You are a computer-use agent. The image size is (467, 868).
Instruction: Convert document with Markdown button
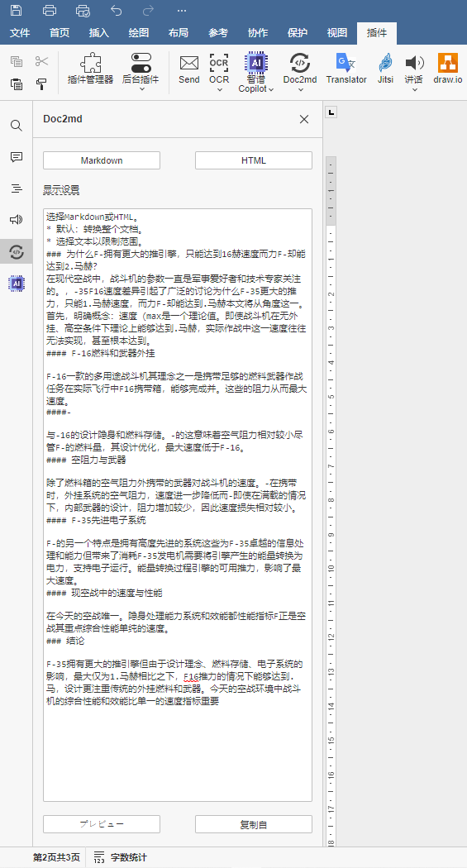pyautogui.click(x=102, y=160)
